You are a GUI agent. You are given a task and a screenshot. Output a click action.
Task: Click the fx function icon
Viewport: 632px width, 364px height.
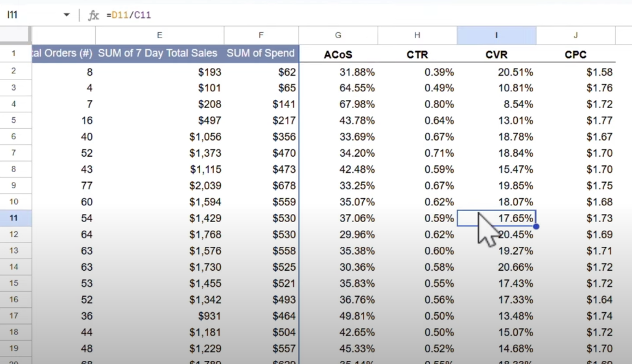[94, 15]
